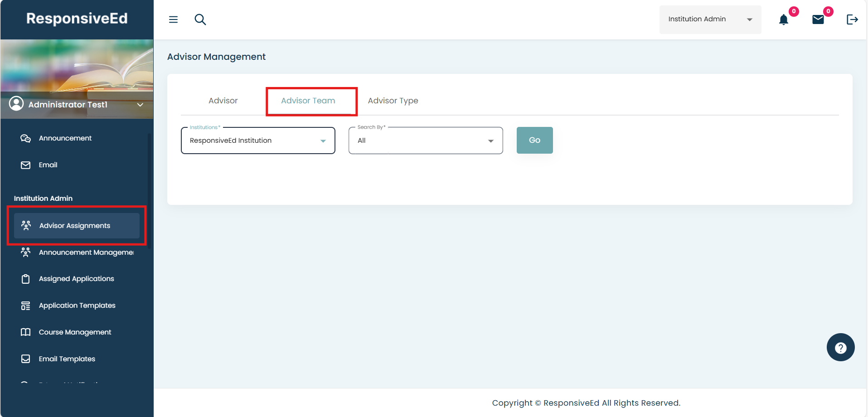868x417 pixels.
Task: Select the Advisor Team tab
Action: [308, 101]
